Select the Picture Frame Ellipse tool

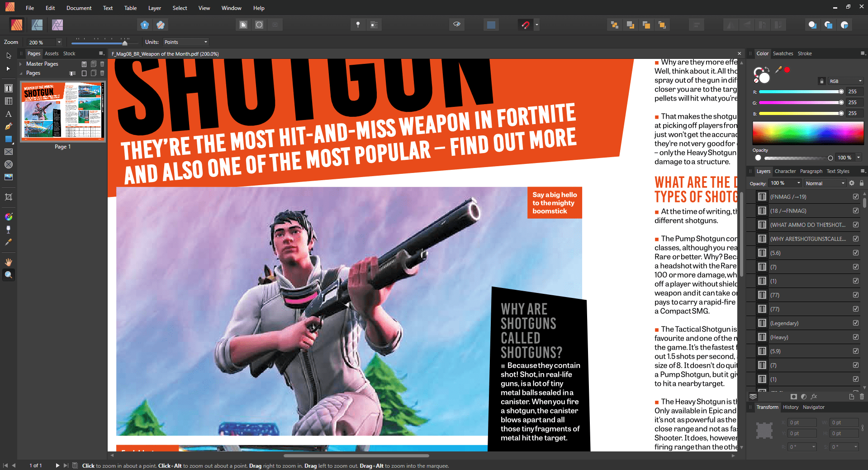[9, 164]
